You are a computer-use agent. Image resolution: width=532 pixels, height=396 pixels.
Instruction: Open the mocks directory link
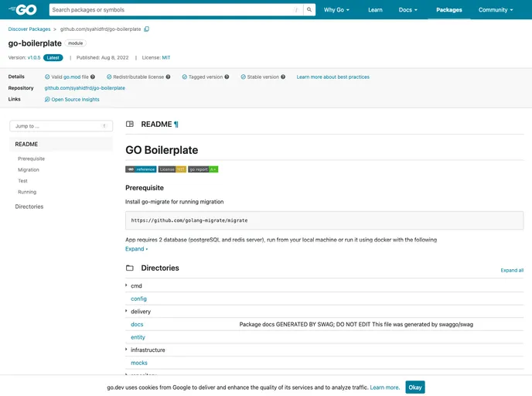click(x=139, y=363)
